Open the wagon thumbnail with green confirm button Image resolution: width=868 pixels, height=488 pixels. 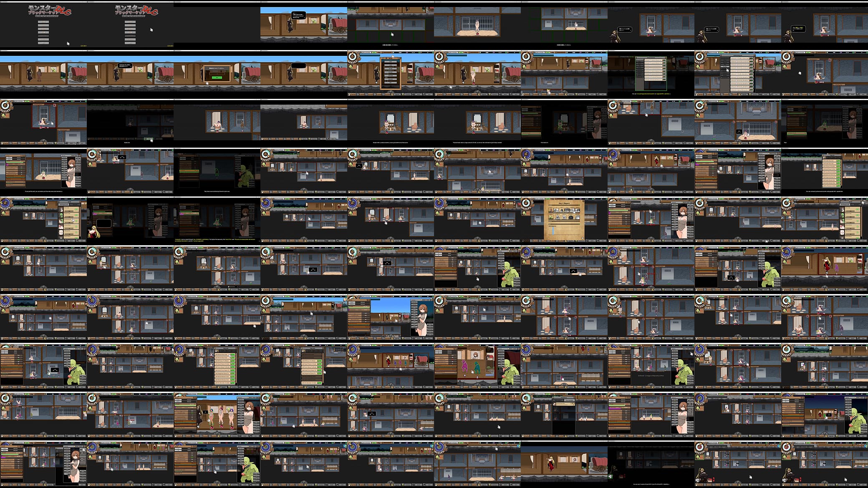click(x=217, y=73)
